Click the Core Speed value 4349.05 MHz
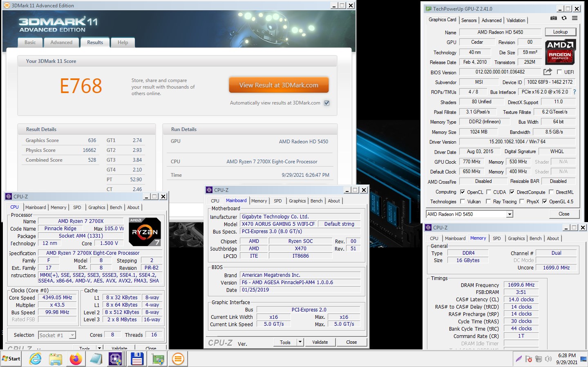The width and height of the screenshot is (588, 367). (x=57, y=298)
